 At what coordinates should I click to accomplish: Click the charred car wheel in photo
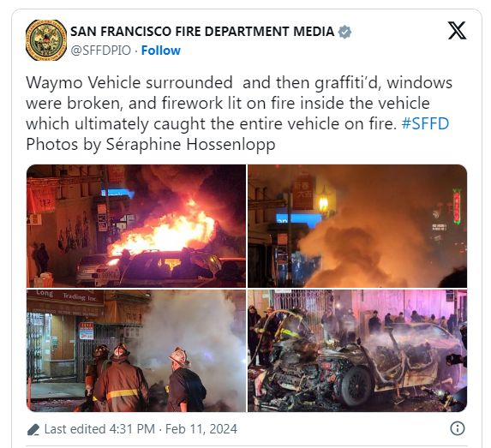click(357, 386)
